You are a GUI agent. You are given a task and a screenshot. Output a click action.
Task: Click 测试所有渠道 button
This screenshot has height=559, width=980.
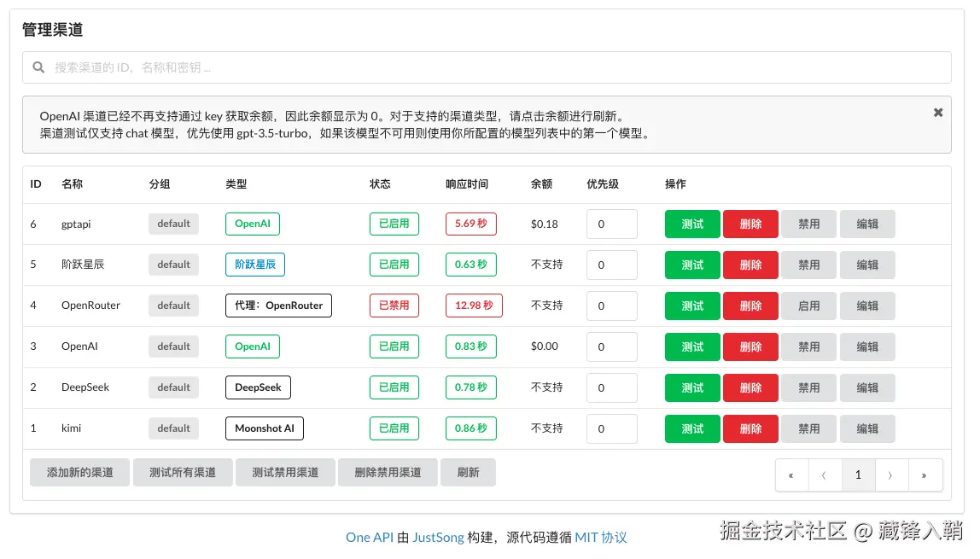[x=183, y=473]
